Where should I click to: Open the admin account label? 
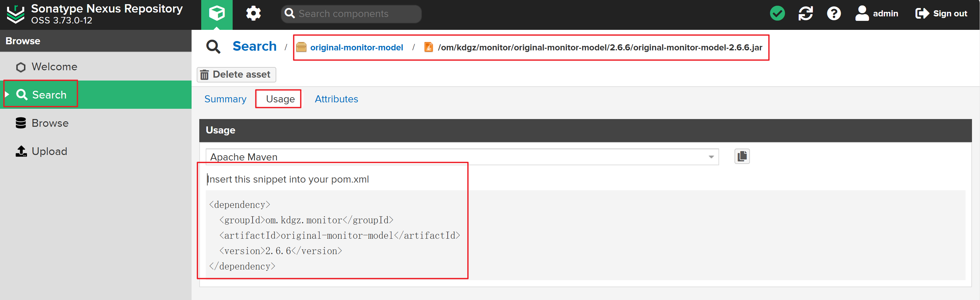(x=885, y=14)
